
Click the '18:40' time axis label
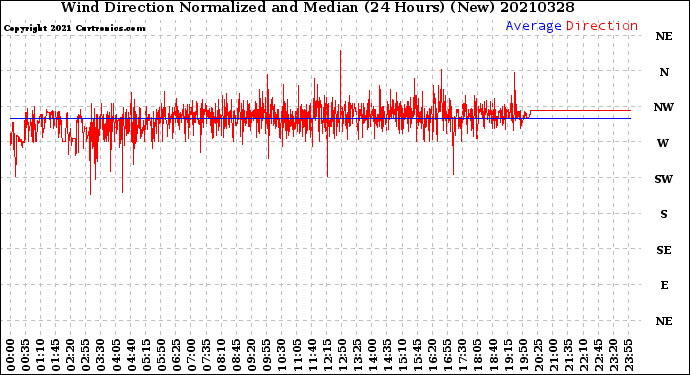[x=493, y=355]
